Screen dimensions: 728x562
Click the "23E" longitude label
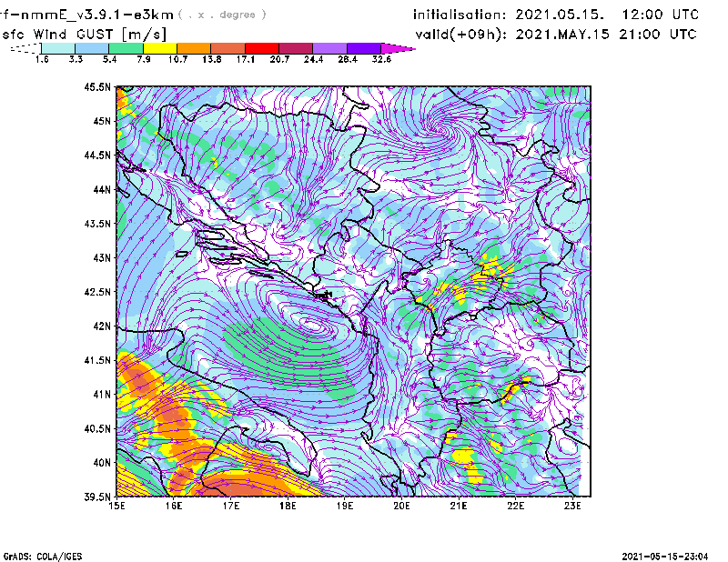click(x=572, y=506)
